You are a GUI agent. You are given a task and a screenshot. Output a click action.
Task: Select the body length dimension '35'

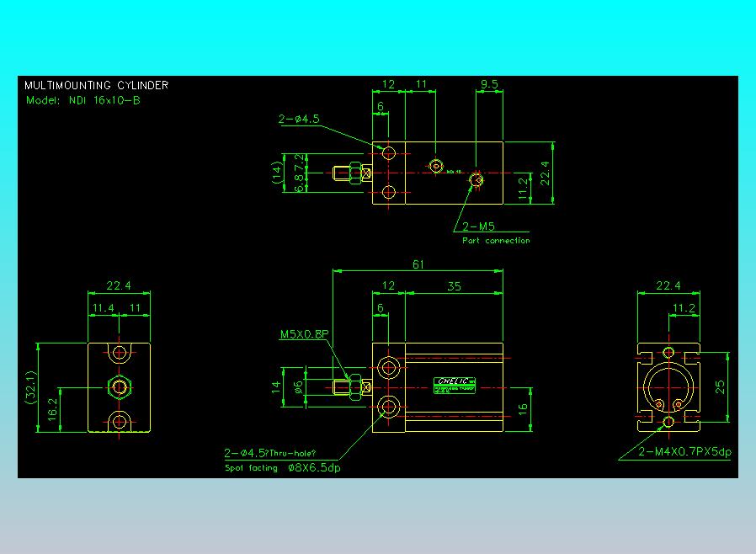click(454, 286)
